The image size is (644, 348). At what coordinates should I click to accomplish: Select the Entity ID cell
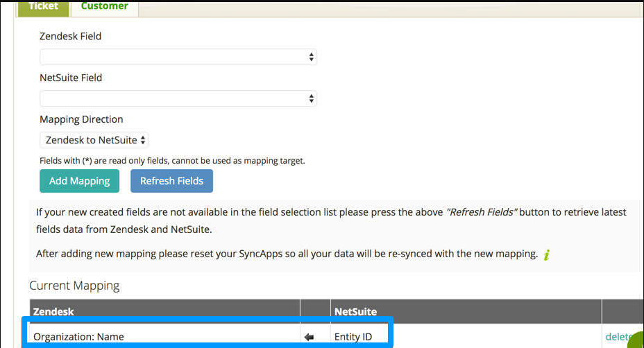click(354, 337)
